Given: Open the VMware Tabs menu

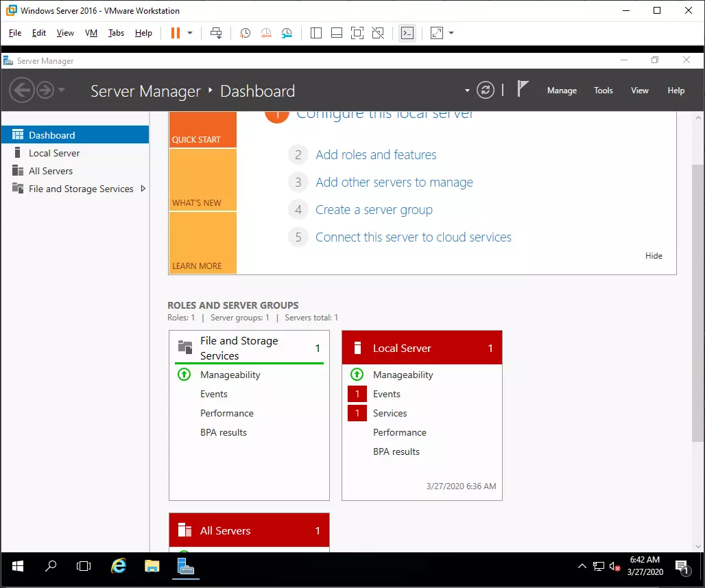Looking at the screenshot, I should pyautogui.click(x=116, y=33).
